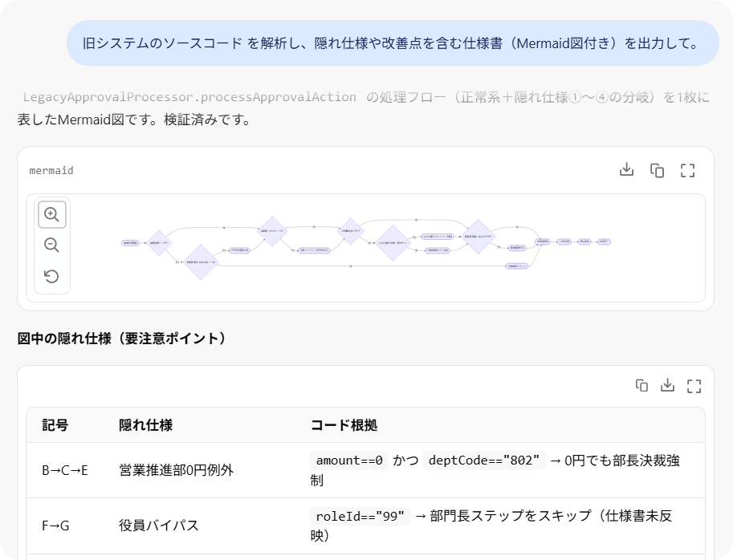The height and width of the screenshot is (560, 733).
Task: Select the 'F→G' table cell
Action: point(55,526)
